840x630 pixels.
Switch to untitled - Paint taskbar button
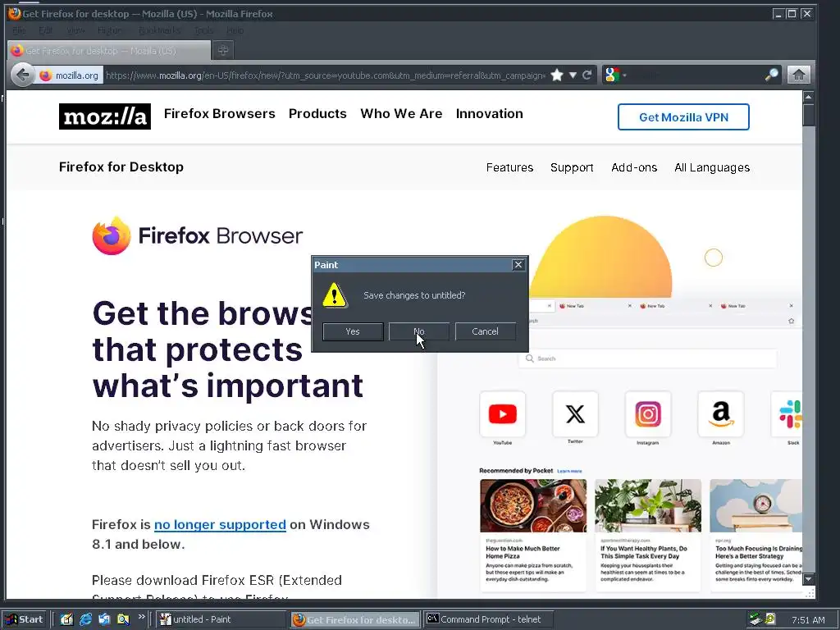click(221, 619)
